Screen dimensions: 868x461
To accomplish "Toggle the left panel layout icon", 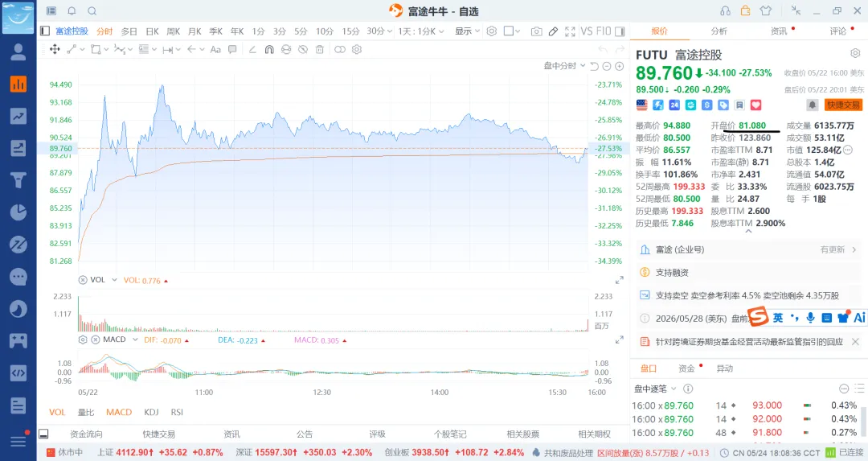I will 45,31.
